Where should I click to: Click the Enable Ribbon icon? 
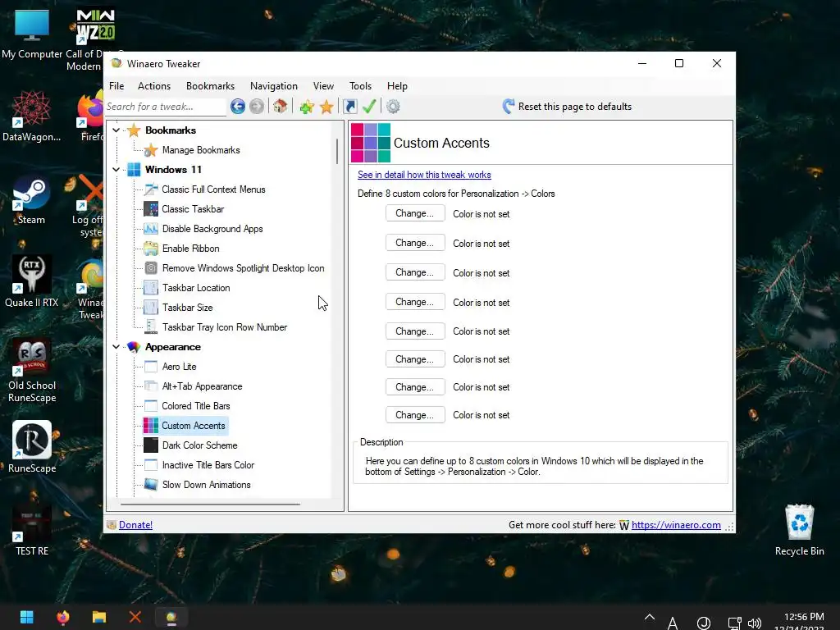151,249
